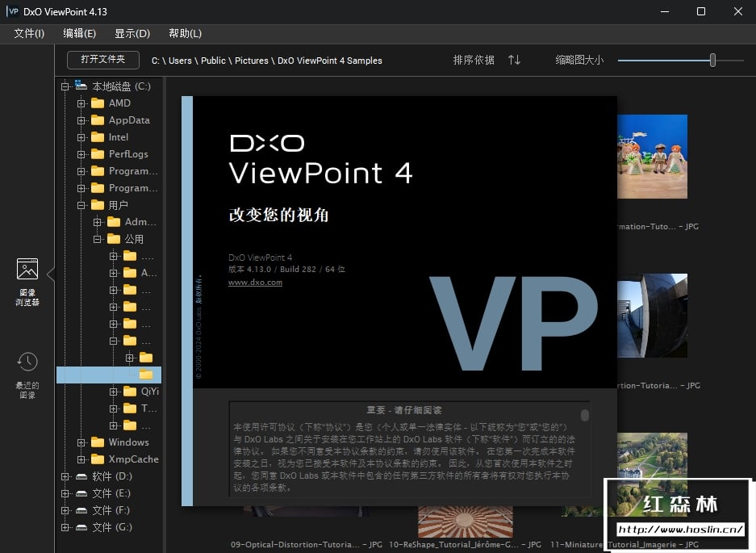Click the E: drive icon
Viewport: 756px width, 553px height.
coord(81,493)
